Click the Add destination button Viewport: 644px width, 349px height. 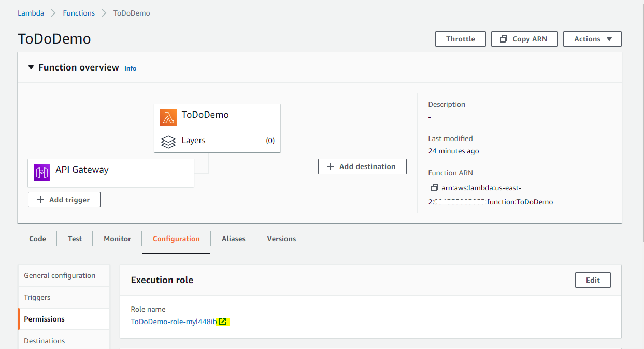tap(362, 166)
